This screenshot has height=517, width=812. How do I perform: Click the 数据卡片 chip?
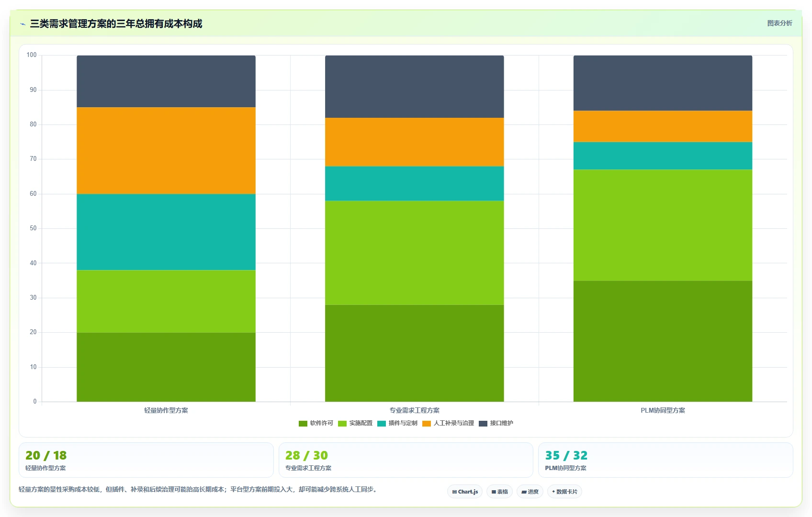tap(564, 492)
